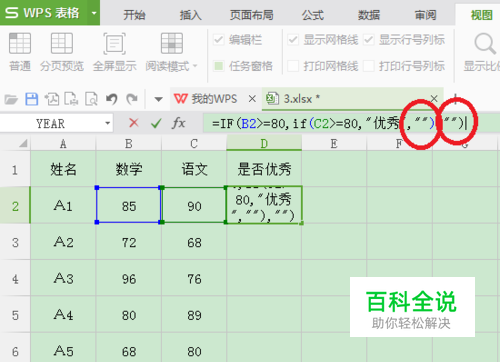500x362 pixels.
Task: Open Page Break Preview (分页预览)
Action: point(62,52)
